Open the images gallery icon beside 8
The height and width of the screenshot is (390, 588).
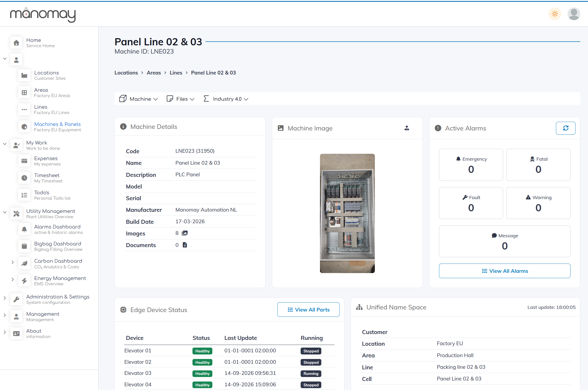(x=185, y=233)
